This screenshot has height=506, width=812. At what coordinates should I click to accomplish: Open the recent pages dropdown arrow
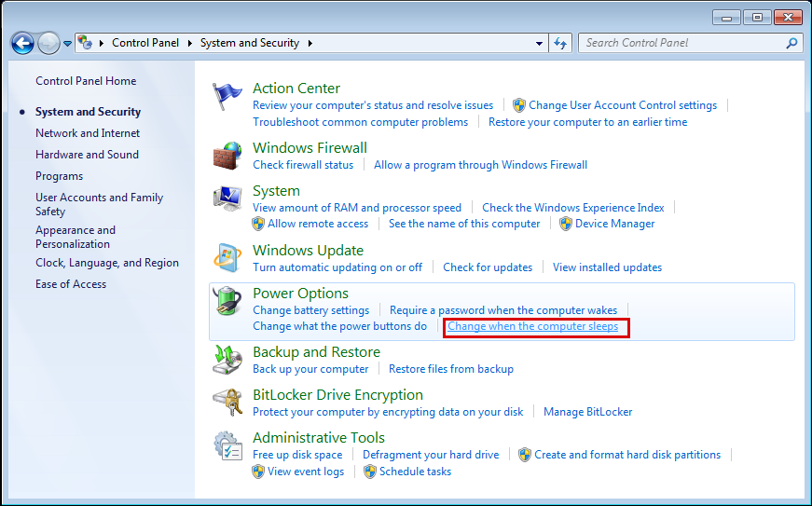click(67, 44)
